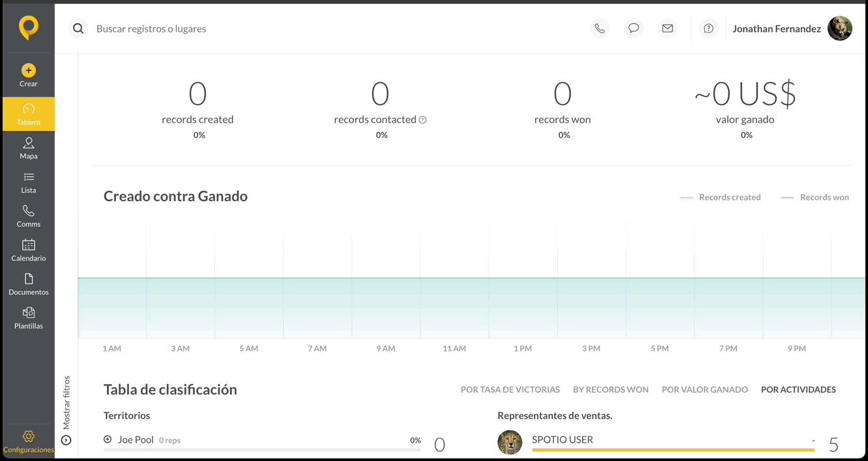Image resolution: width=868 pixels, height=461 pixels.
Task: Switch leaderboard to BY RECORDS WON
Action: pos(611,389)
